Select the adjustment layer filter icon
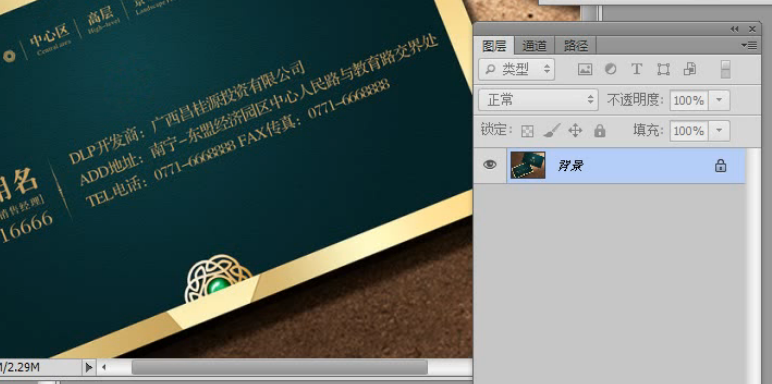 point(611,69)
